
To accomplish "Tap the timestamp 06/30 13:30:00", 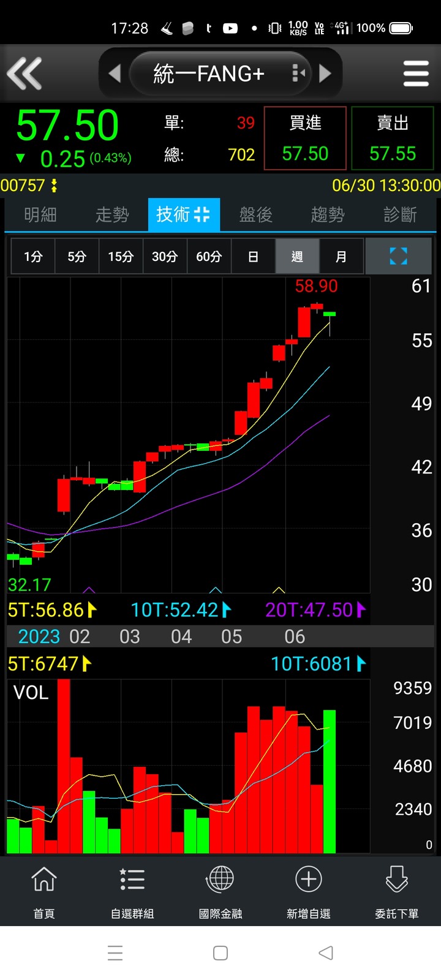I will [x=386, y=186].
